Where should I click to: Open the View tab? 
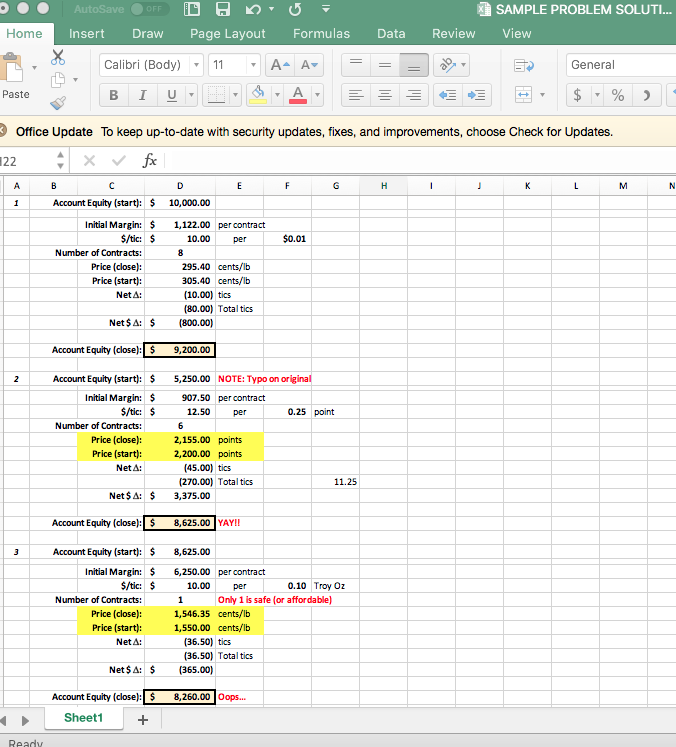pos(516,33)
